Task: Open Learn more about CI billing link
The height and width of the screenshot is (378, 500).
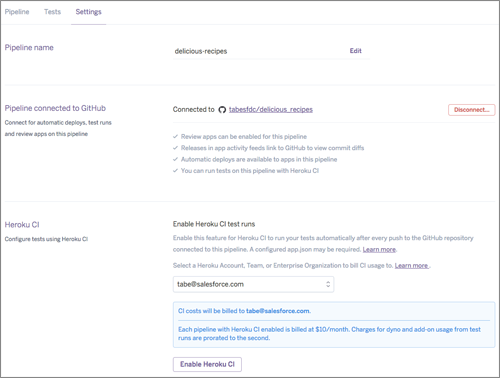Action: click(411, 265)
